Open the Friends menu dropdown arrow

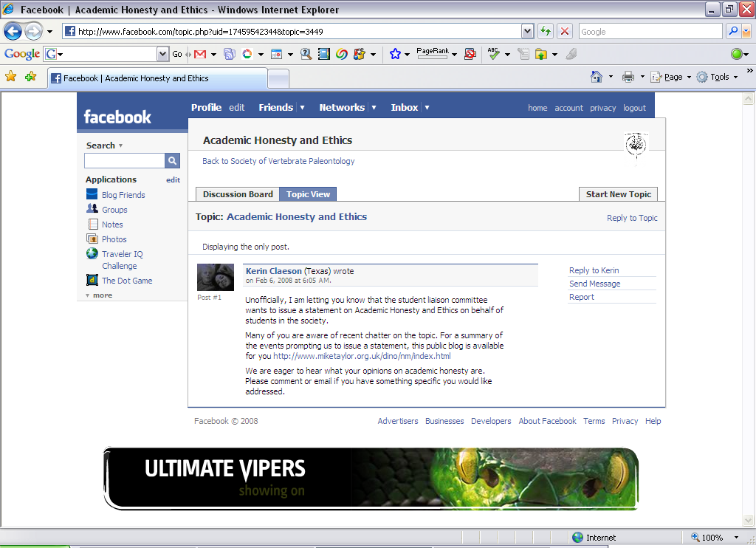[302, 108]
